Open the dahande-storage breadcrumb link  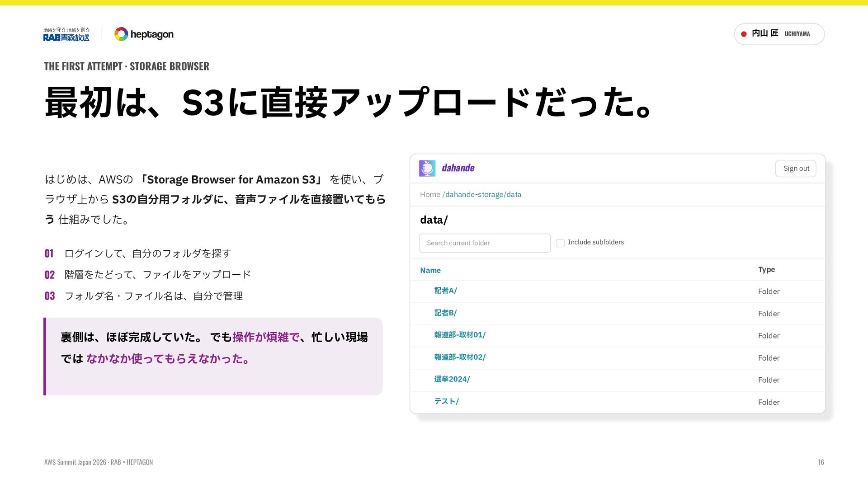click(x=474, y=194)
